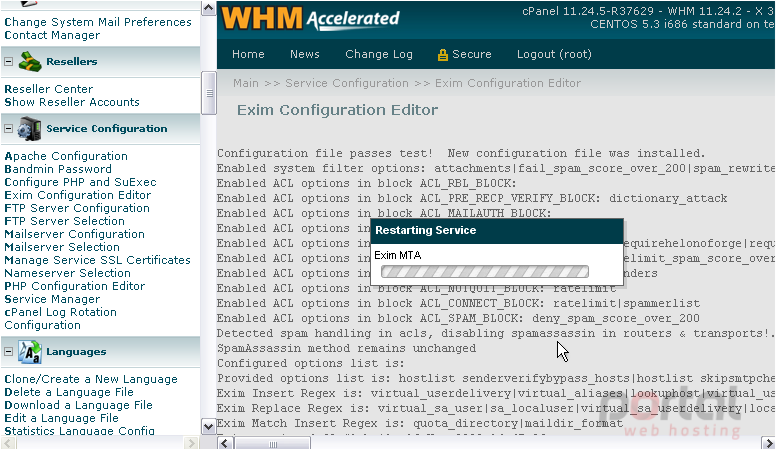This screenshot has width=776, height=450.
Task: Click main pane scroll left arrow
Action: [x=225, y=443]
